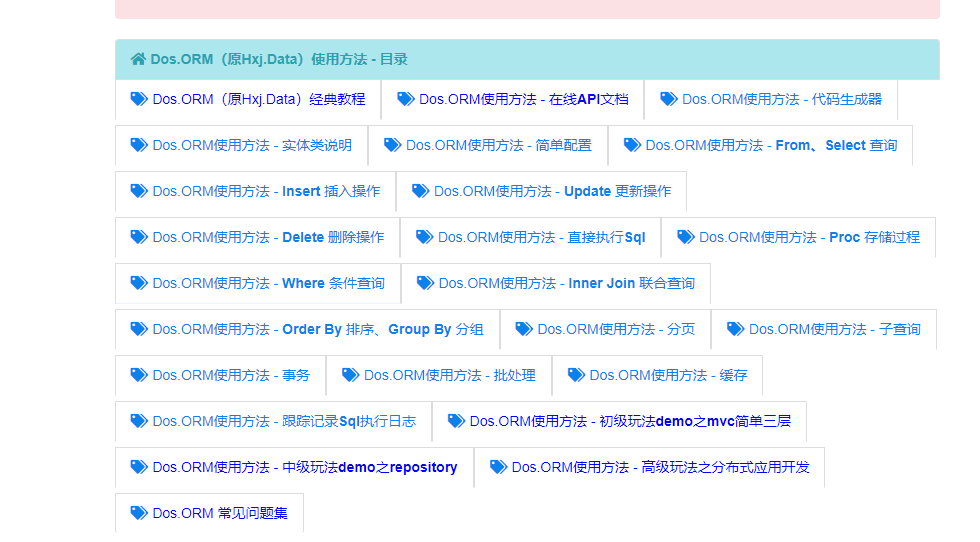980x542 pixels.
Task: Open the 事务 article link
Action: (x=231, y=375)
